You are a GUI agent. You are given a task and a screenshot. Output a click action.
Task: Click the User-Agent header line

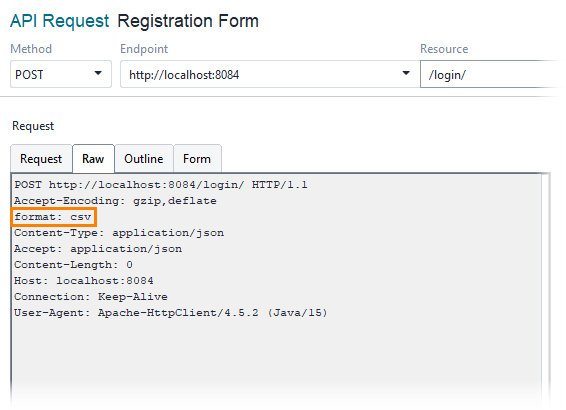[x=171, y=313]
